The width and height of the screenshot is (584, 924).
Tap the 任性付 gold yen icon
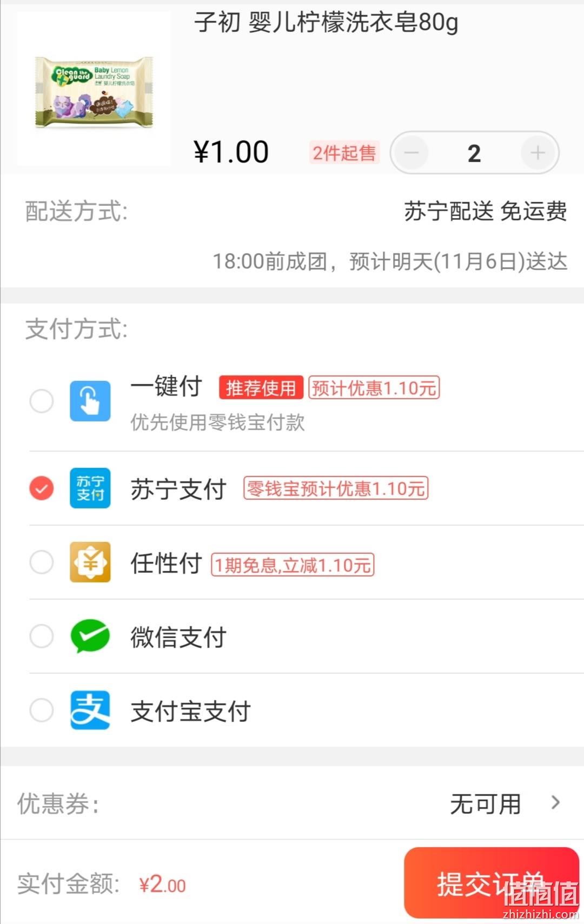[x=90, y=562]
